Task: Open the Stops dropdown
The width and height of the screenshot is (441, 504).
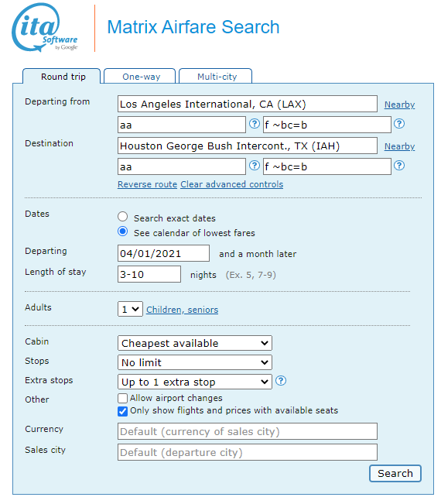Action: click(195, 362)
